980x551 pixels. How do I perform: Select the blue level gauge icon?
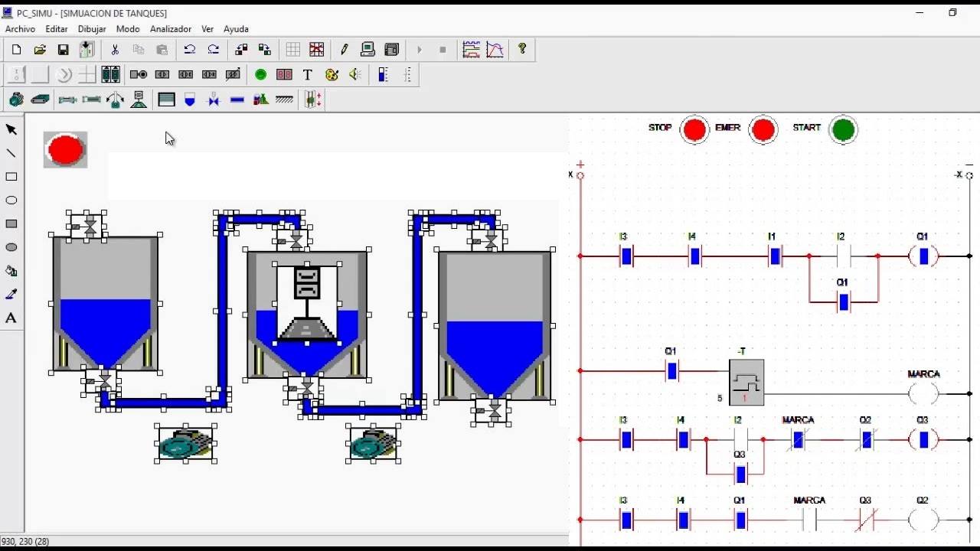pos(384,74)
